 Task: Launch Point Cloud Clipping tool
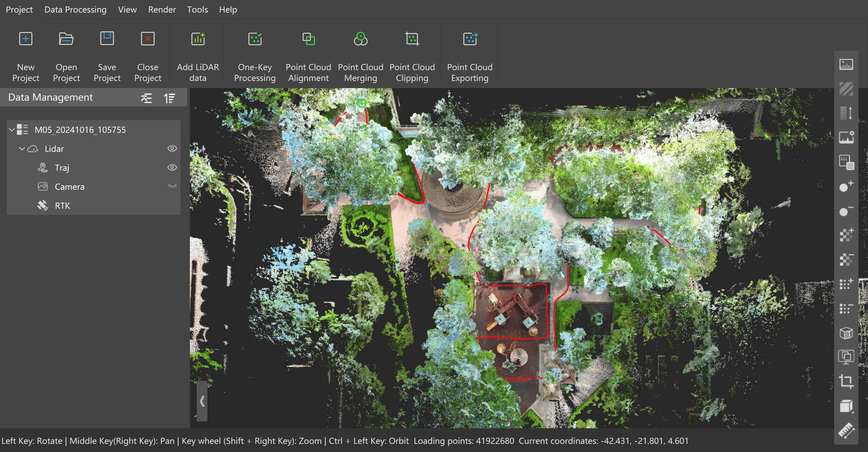click(x=412, y=39)
